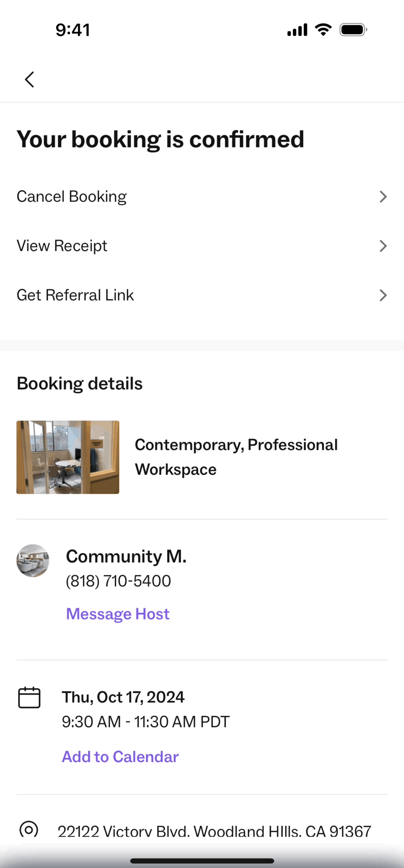Screen dimensions: 404x868
Task: Select the Cancel Booking menu row
Action: coord(72,197)
